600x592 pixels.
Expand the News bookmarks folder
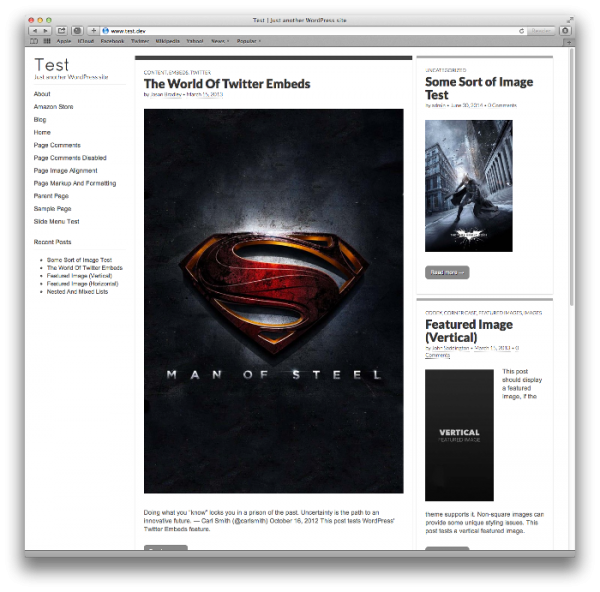220,41
